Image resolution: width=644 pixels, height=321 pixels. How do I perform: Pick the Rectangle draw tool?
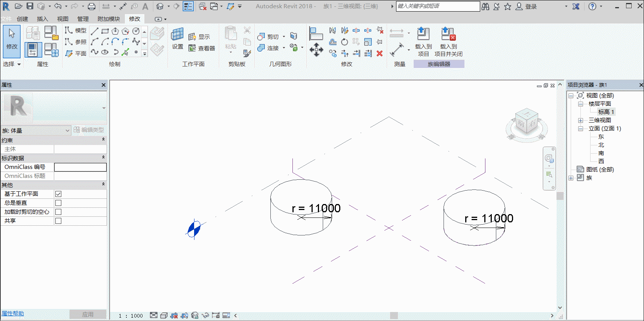click(x=105, y=31)
